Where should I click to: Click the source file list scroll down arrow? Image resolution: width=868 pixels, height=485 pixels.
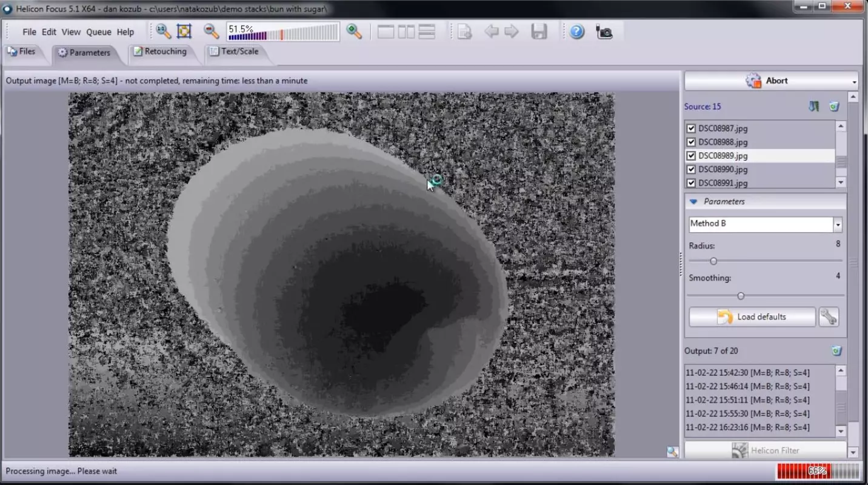[x=841, y=182]
